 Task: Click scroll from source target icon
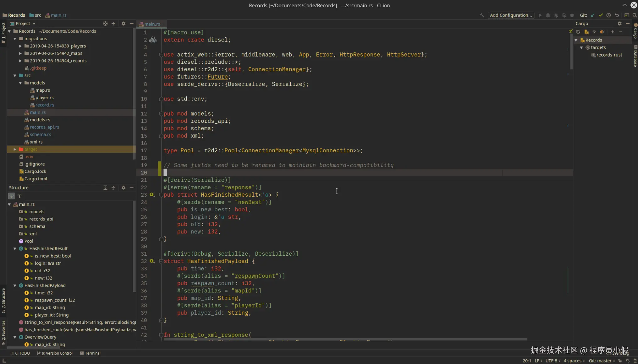105,24
